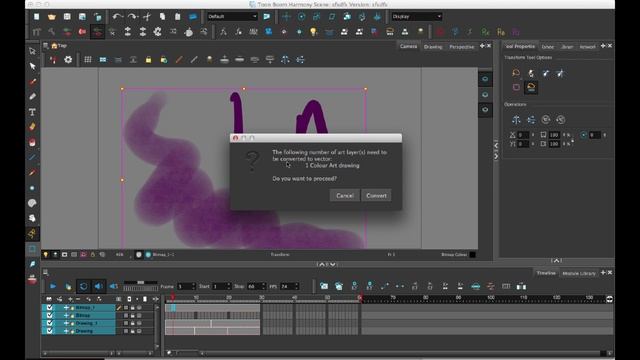Click the Cut scissors icon
The width and height of the screenshot is (640, 360).
coord(147,17)
